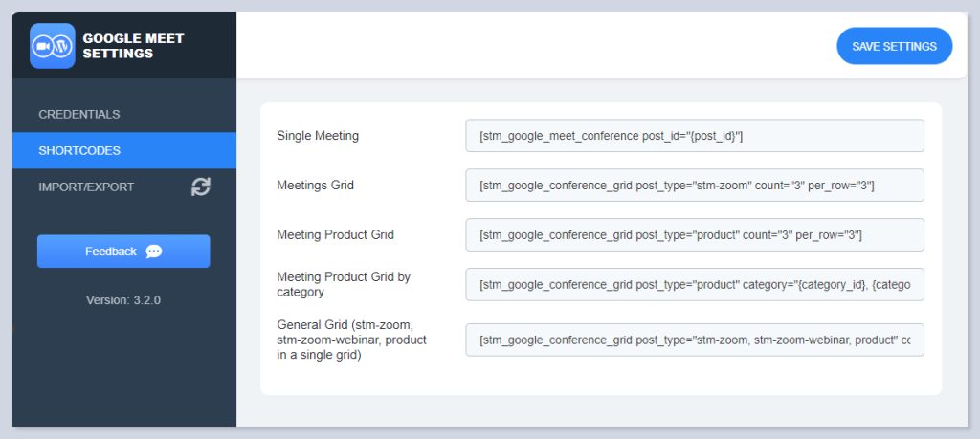Click the Google Meet Settings header title
This screenshot has height=439, width=980.
[x=133, y=46]
